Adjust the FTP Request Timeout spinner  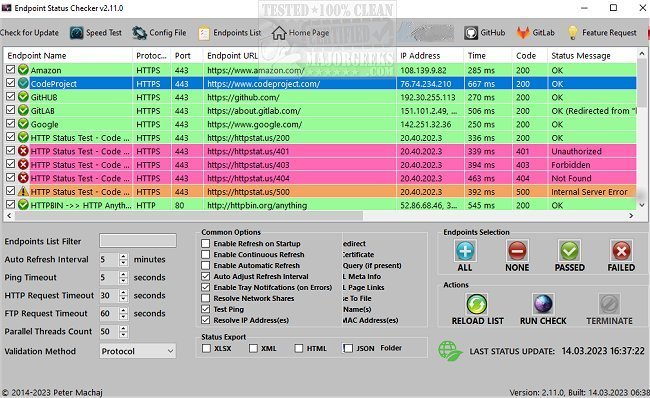coord(123,313)
